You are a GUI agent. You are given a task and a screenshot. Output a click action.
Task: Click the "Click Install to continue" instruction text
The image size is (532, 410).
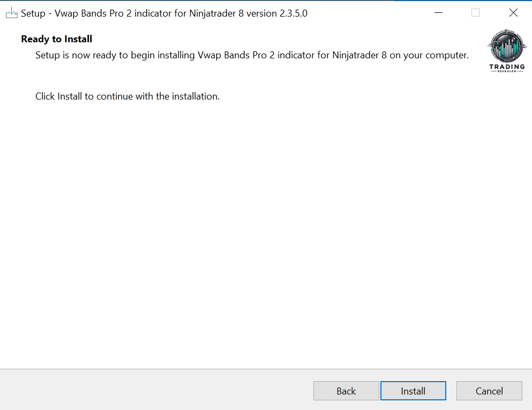pyautogui.click(x=128, y=97)
